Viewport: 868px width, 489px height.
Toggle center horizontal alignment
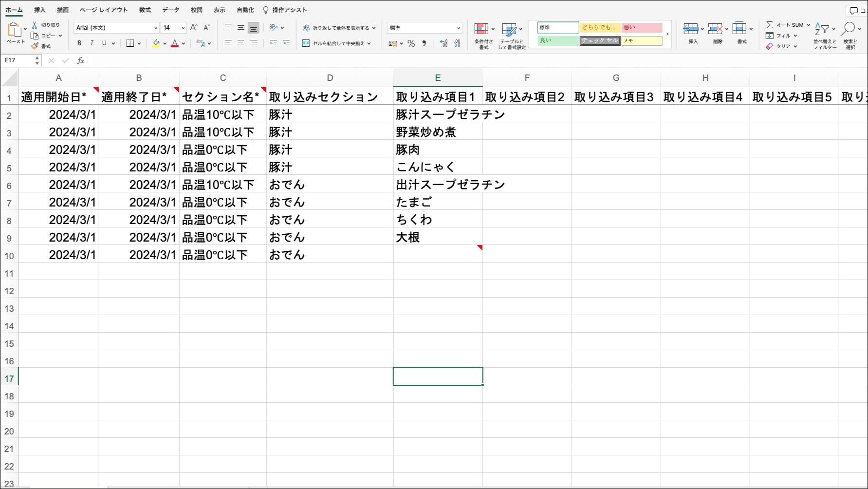pos(240,43)
